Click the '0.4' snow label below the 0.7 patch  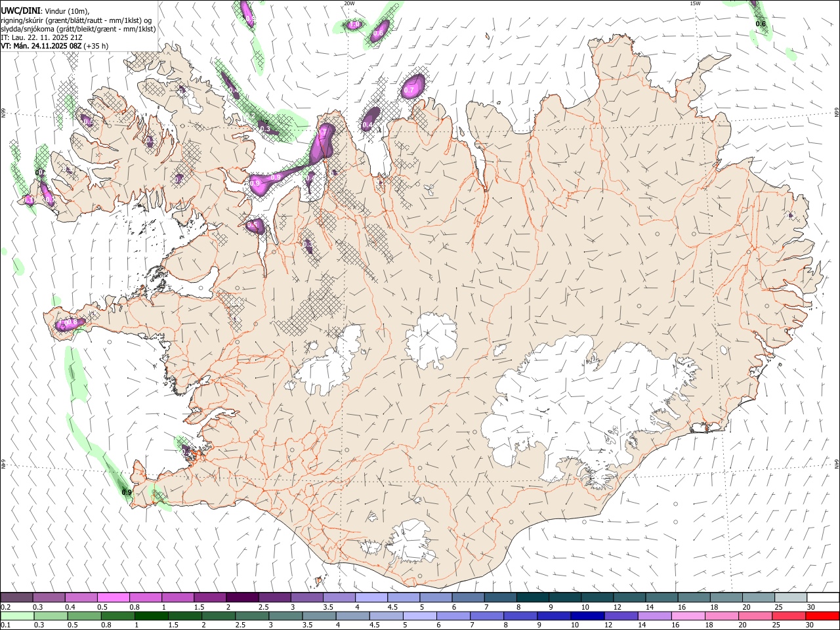pyautogui.click(x=367, y=125)
